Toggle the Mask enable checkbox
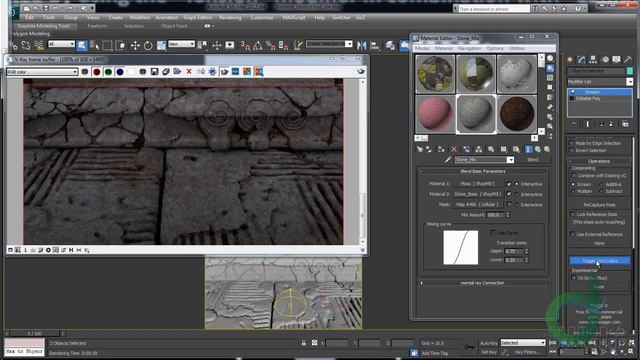Screen dimensions: 640x360 tap(509, 204)
